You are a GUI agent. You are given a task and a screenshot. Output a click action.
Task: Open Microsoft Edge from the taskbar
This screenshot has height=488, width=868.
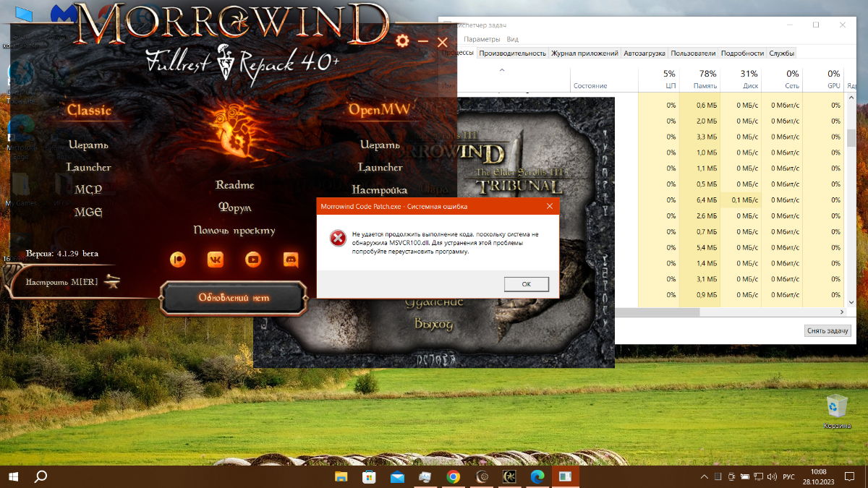point(537,476)
